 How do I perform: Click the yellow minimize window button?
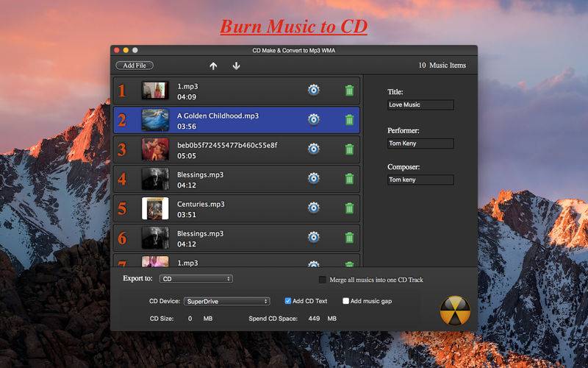[126, 50]
